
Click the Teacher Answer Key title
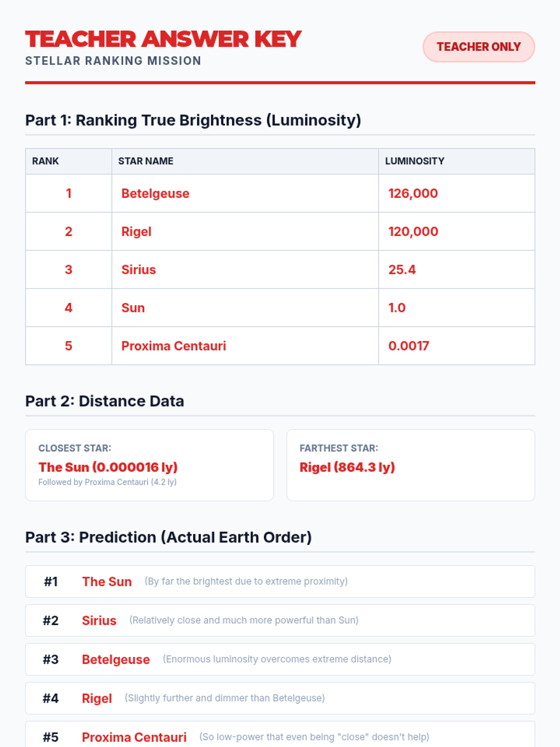[163, 39]
